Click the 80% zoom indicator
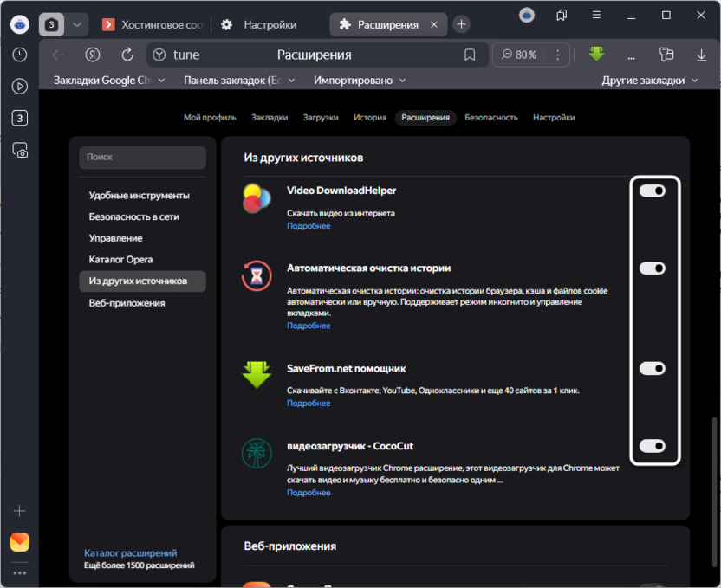Viewport: 721px width, 588px height. (519, 55)
